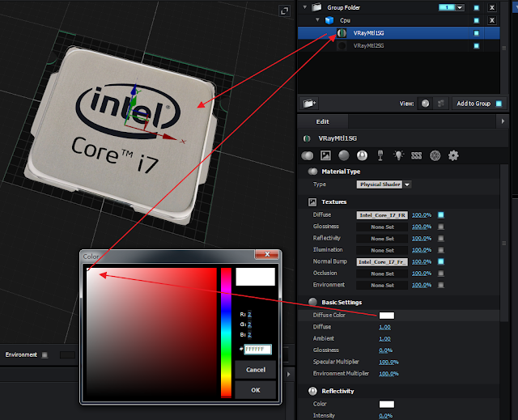Select the VRayMtl2SG material row
518x420 pixels.
(399, 45)
